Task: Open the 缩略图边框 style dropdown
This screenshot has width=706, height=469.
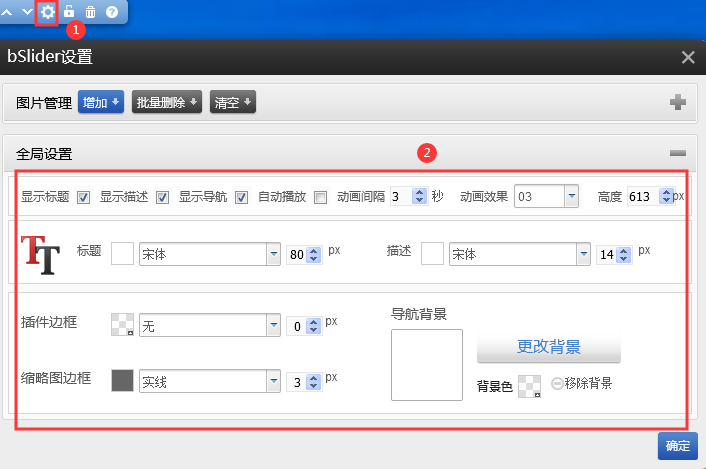Action: tap(273, 381)
